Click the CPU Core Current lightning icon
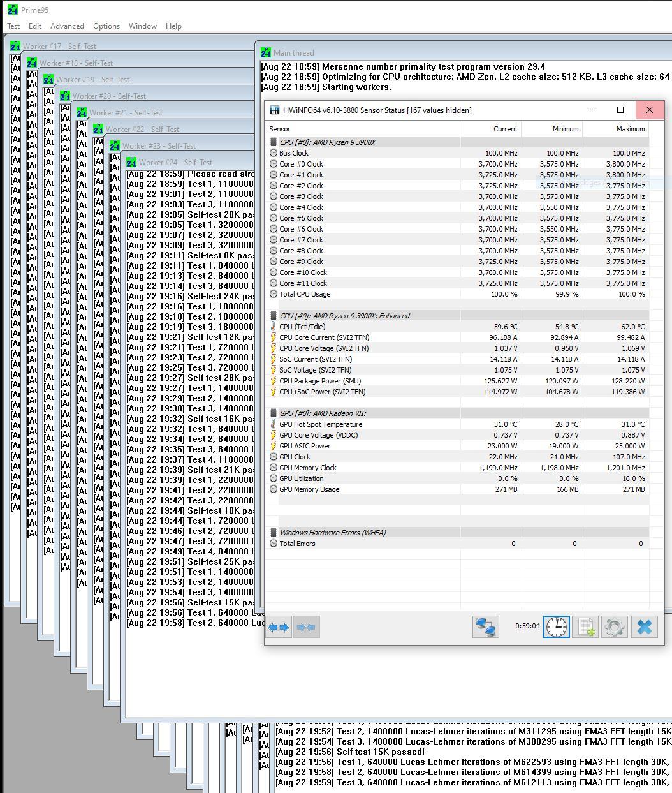Screen dimensions: 672x793 (x=274, y=337)
